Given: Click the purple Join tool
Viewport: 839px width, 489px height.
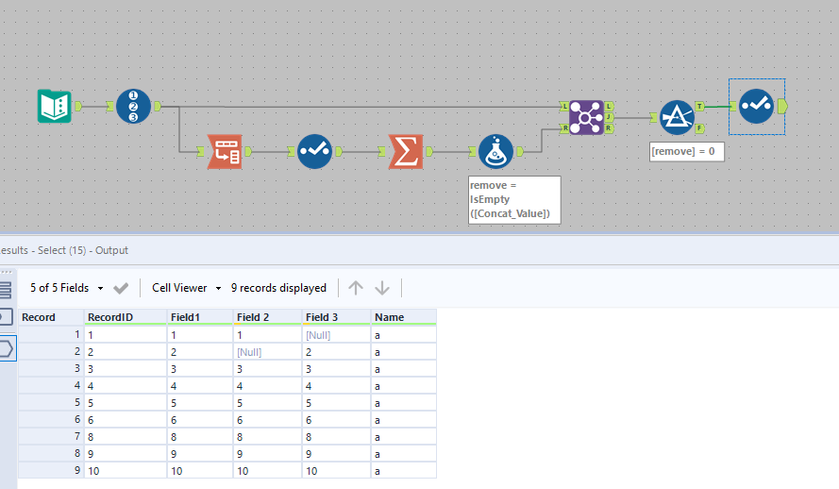Looking at the screenshot, I should point(586,117).
